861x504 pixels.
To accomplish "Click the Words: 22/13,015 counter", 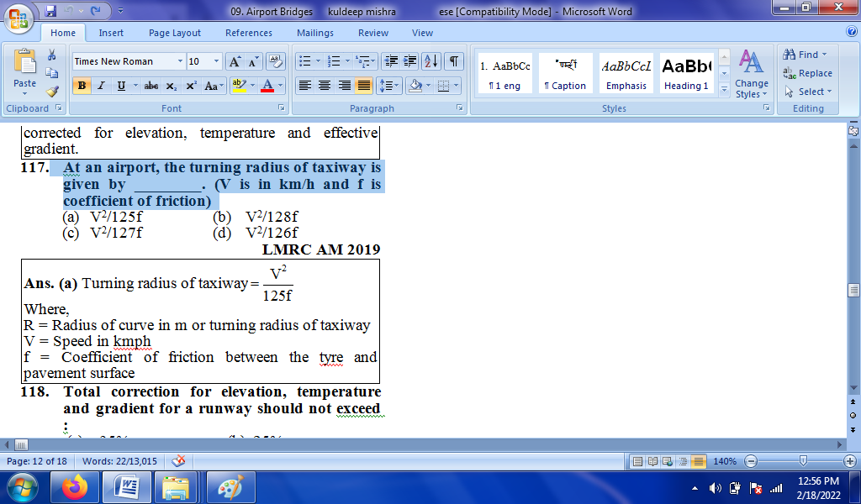I will pyautogui.click(x=119, y=461).
